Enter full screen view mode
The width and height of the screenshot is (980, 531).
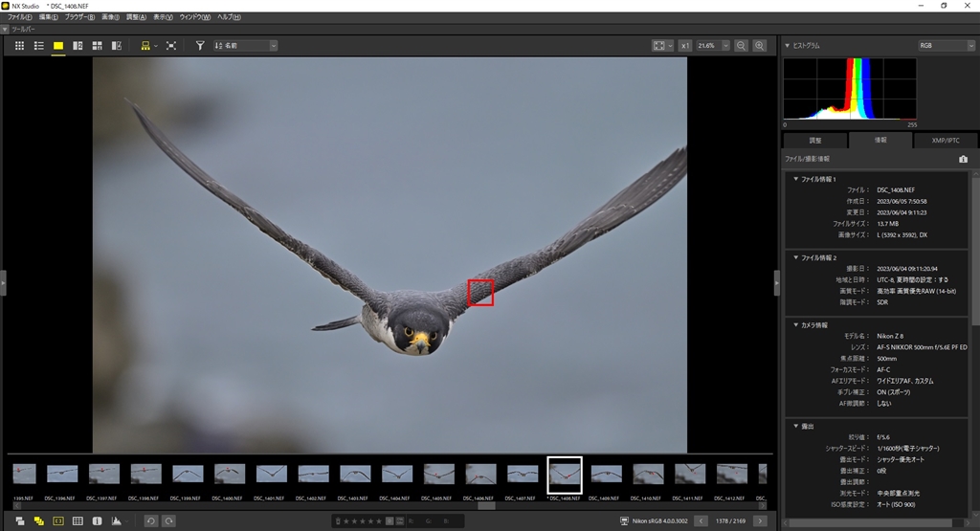pos(171,45)
